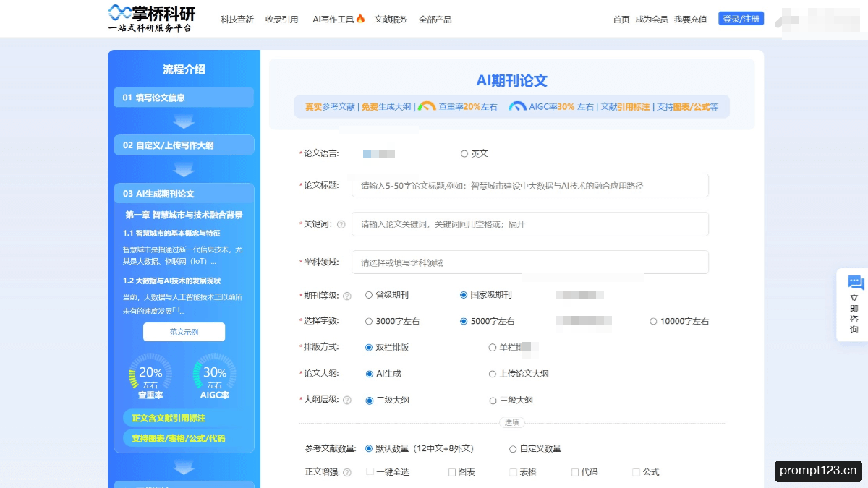This screenshot has width=868, height=488.
Task: Select 国家级期刊 journal level
Action: 464,295
